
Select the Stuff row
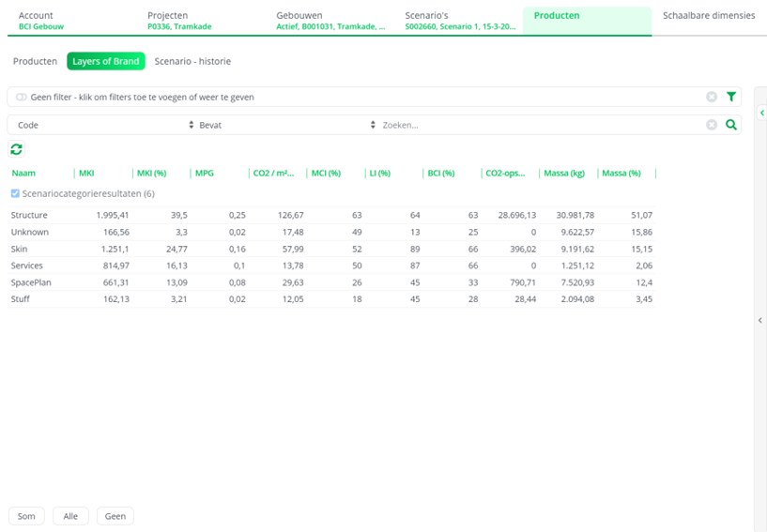(x=331, y=298)
